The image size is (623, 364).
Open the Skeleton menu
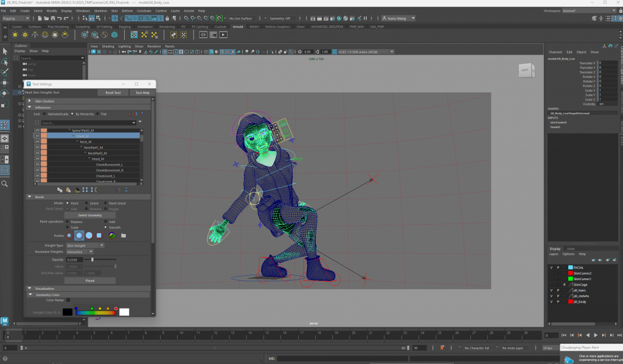100,10
